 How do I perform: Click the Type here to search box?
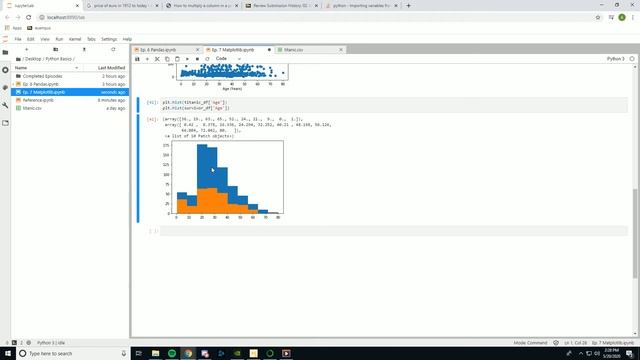[x=73, y=353]
